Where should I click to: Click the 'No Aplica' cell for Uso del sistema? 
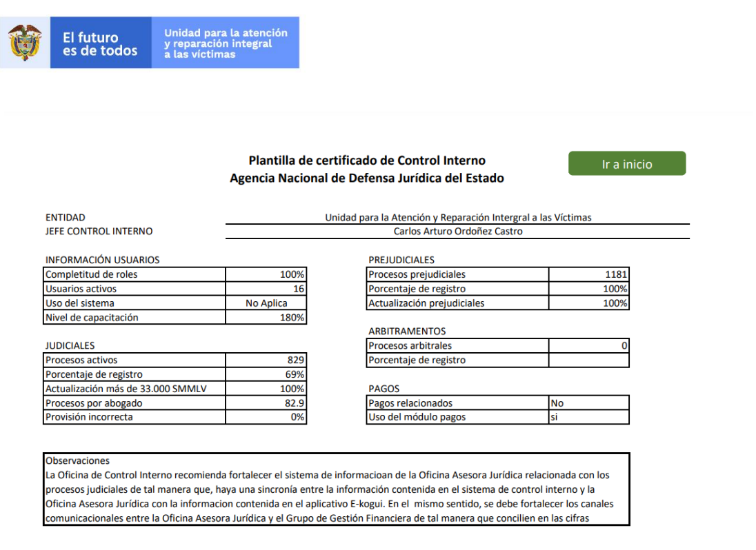(x=266, y=303)
